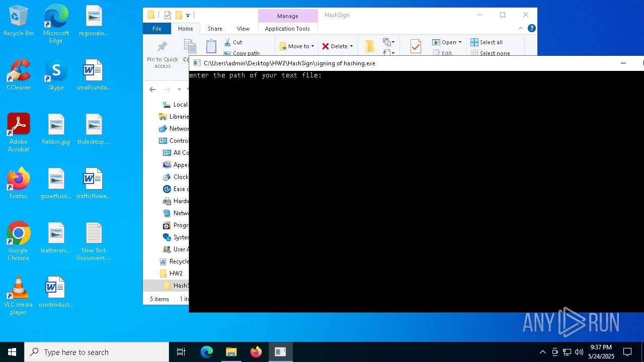This screenshot has width=644, height=362.
Task: Switch to the Share ribbon tab
Action: pos(215,29)
